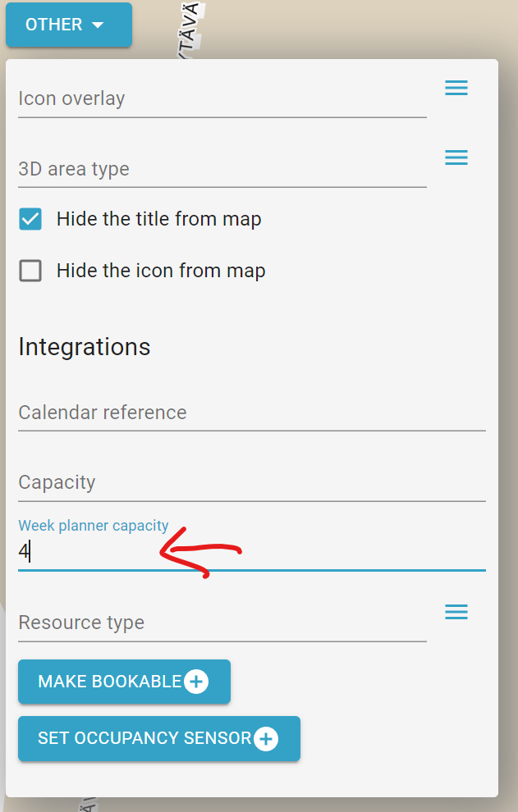518x812 pixels.
Task: Open the list icon beside Resource type
Action: [x=456, y=612]
